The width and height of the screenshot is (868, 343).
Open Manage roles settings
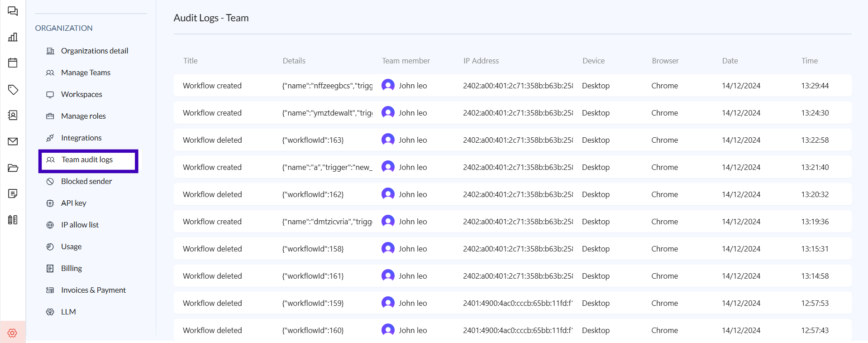click(83, 116)
